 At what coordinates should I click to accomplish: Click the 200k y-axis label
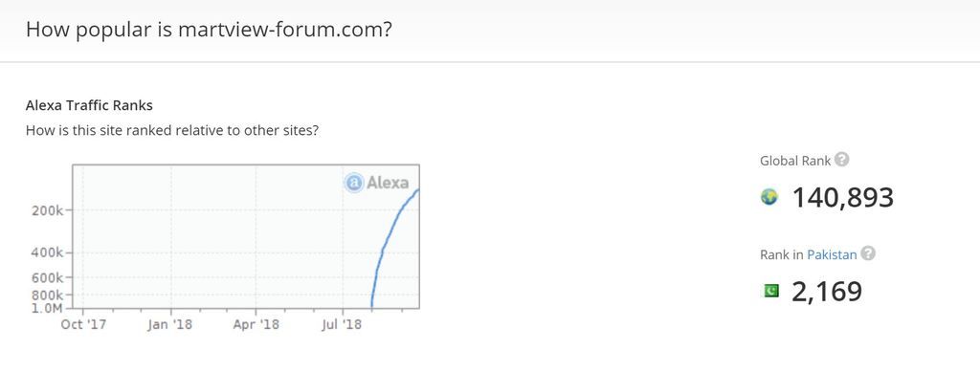48,210
